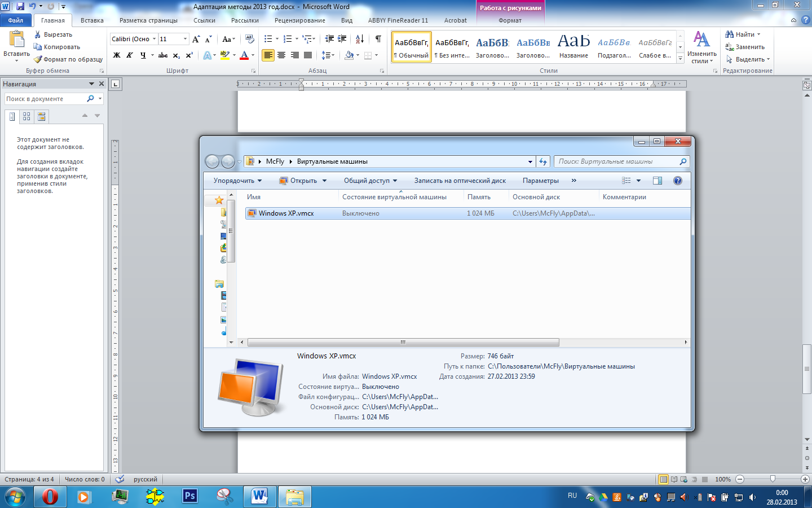The width and height of the screenshot is (812, 508).
Task: Apply the Название style
Action: (x=573, y=47)
